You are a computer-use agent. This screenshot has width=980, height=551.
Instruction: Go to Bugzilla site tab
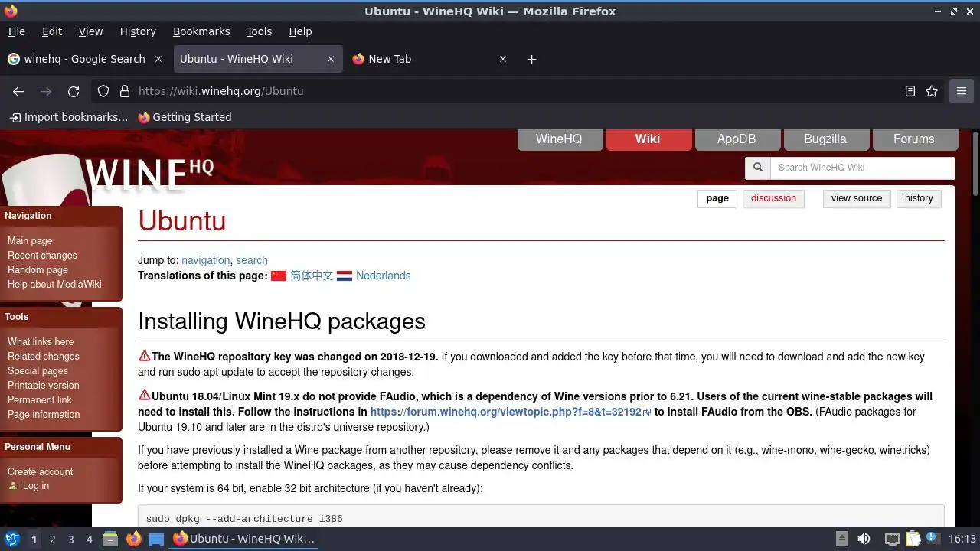(825, 139)
